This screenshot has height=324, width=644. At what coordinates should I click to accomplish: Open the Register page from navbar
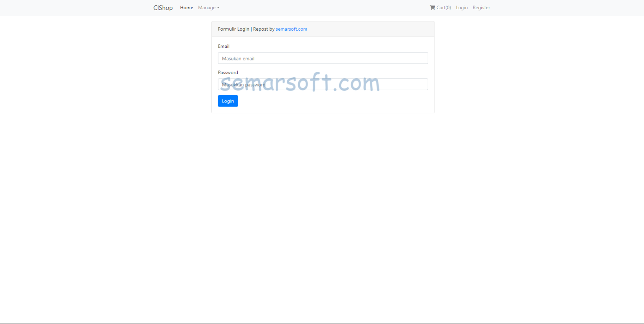481,7
